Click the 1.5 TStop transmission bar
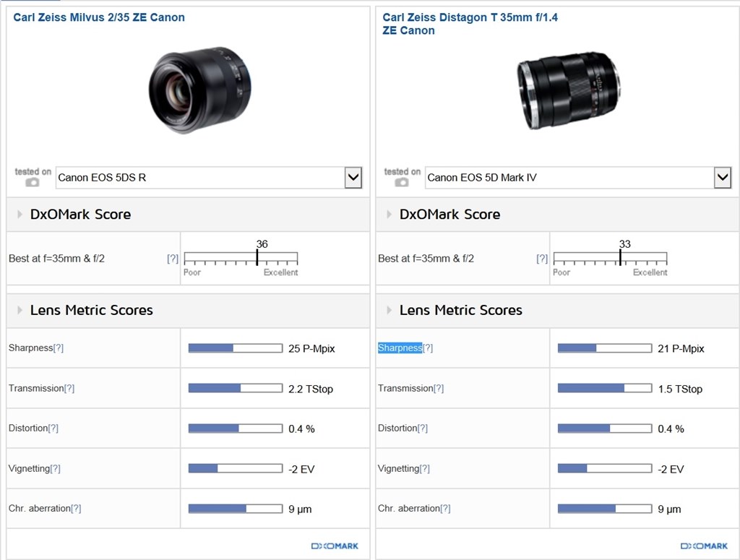The height and width of the screenshot is (560, 740). (x=605, y=388)
